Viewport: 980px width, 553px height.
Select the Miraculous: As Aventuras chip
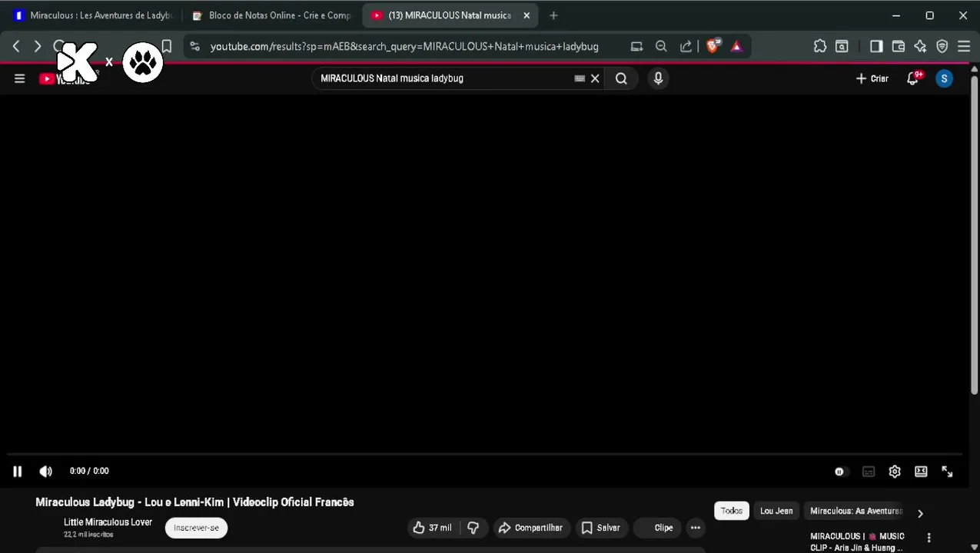point(855,511)
